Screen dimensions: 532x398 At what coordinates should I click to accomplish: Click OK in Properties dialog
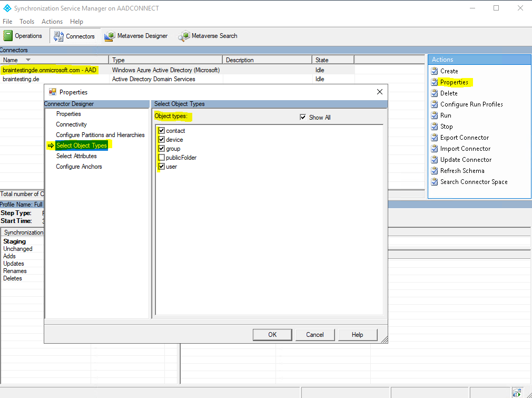(272, 335)
